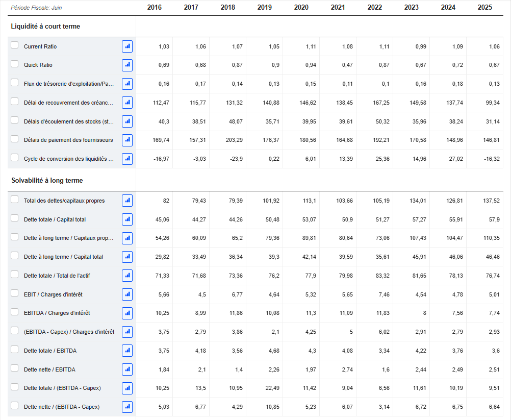Click Dette totale / EBITDA row label
This screenshot has width=511, height=420.
click(50, 351)
